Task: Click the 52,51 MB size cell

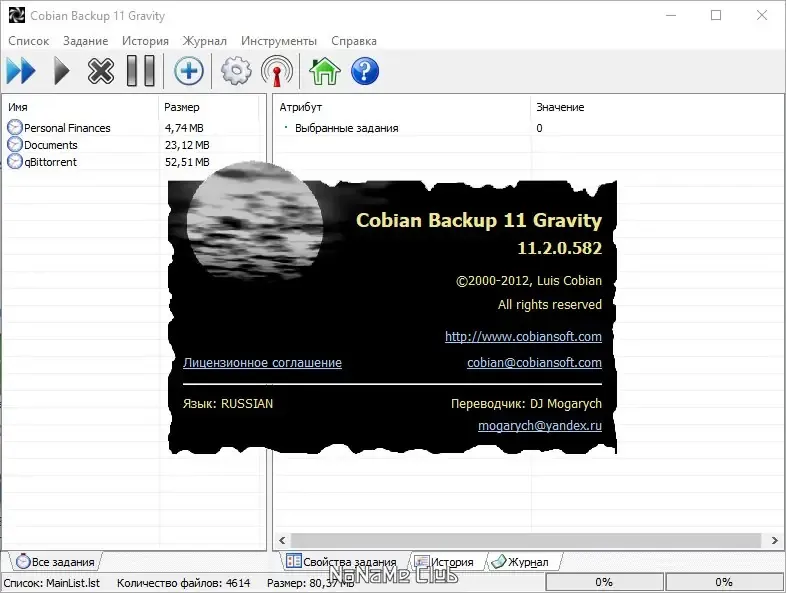Action: pos(187,162)
